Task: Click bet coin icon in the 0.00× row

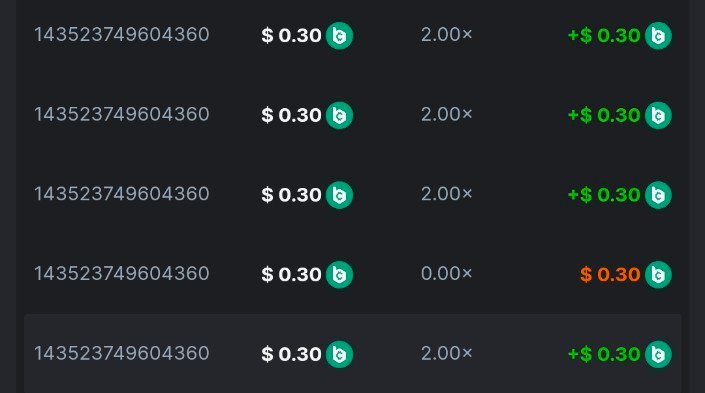Action: [x=339, y=274]
